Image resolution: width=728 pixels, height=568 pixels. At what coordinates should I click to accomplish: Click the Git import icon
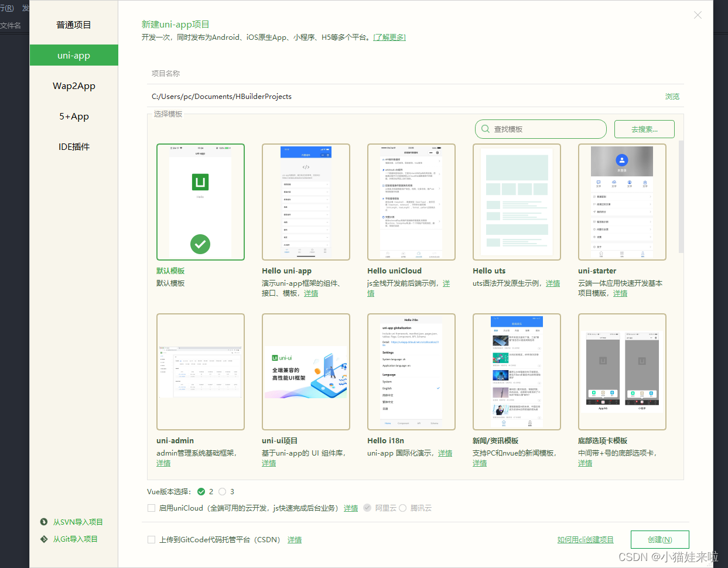tap(44, 539)
